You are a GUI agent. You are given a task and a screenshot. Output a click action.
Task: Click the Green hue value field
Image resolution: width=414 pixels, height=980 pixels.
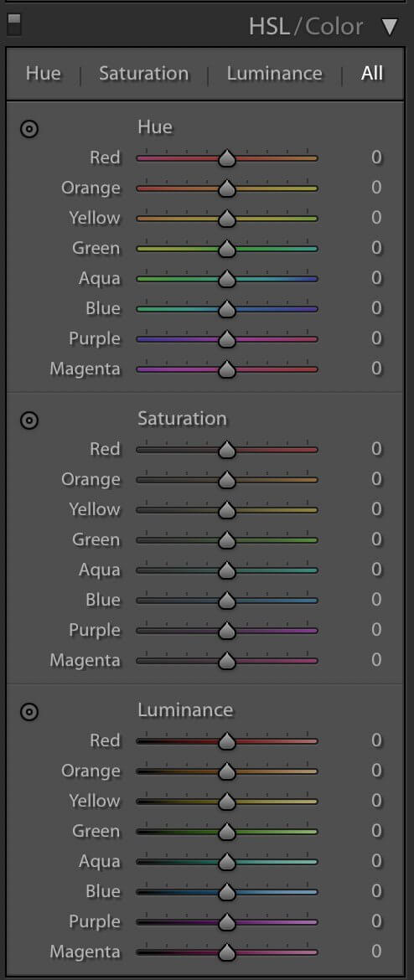[x=376, y=247]
